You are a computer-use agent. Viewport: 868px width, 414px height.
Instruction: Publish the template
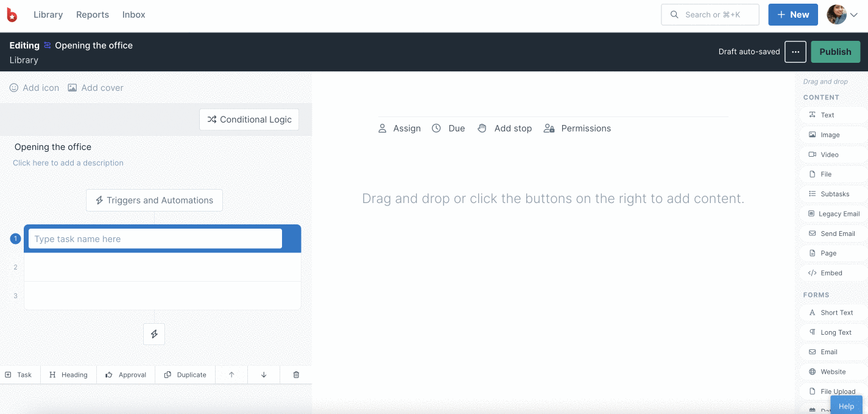click(835, 52)
